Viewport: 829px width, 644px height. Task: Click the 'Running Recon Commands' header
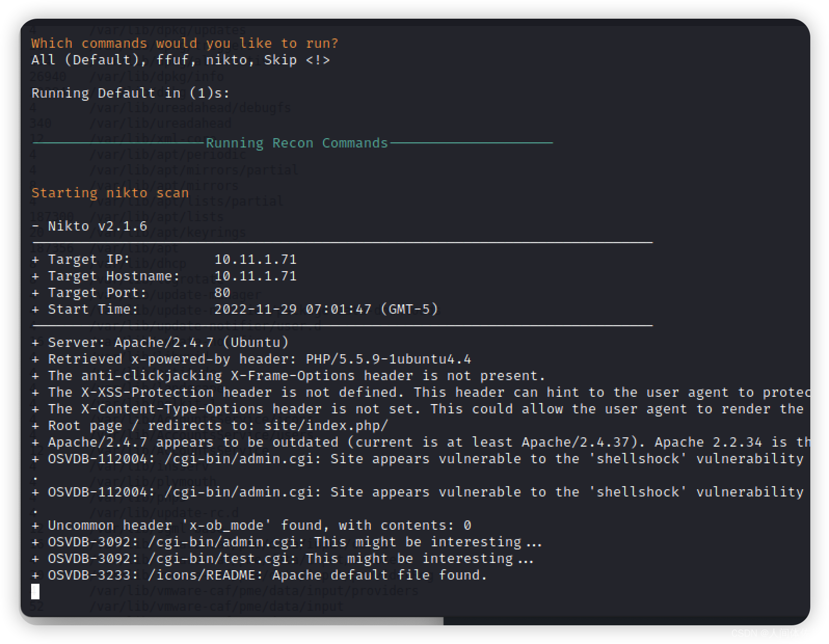(x=297, y=143)
